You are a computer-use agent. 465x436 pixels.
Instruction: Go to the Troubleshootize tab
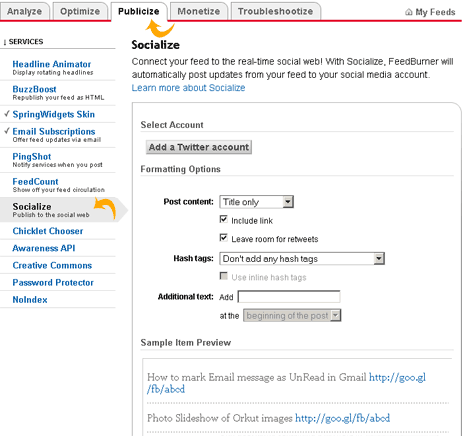(x=276, y=11)
